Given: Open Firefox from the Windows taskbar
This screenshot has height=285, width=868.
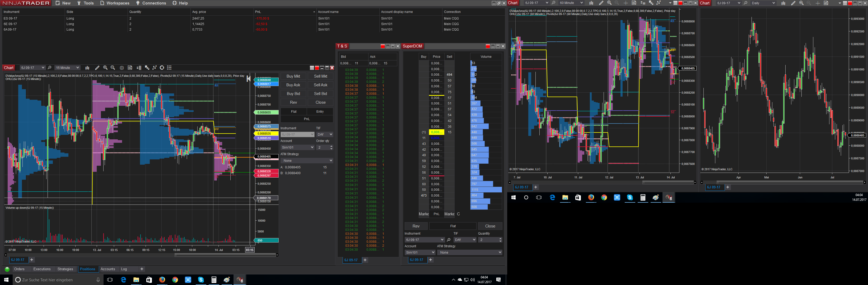Looking at the screenshot, I should pos(162,280).
